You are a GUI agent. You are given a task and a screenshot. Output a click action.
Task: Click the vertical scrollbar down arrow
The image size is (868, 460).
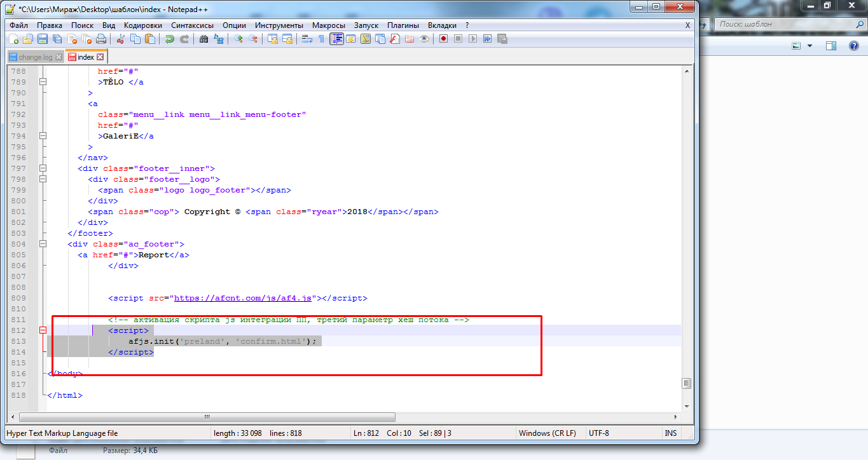click(687, 405)
